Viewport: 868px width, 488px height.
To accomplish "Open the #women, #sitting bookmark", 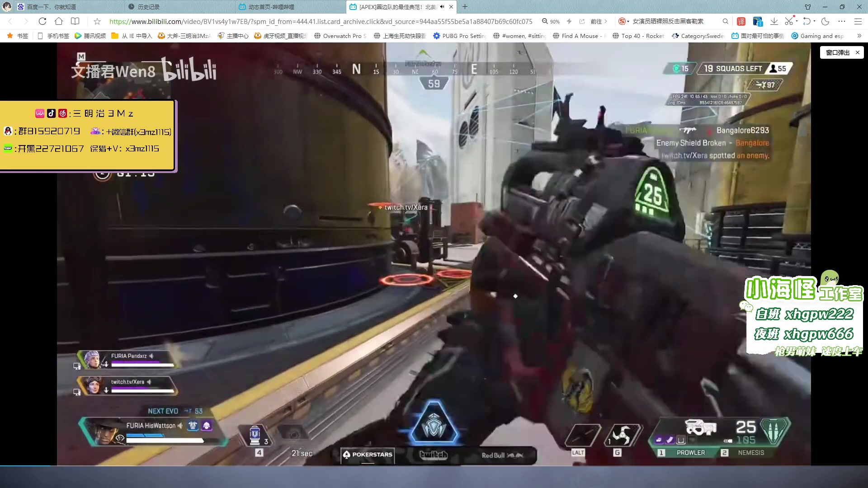I will 519,36.
